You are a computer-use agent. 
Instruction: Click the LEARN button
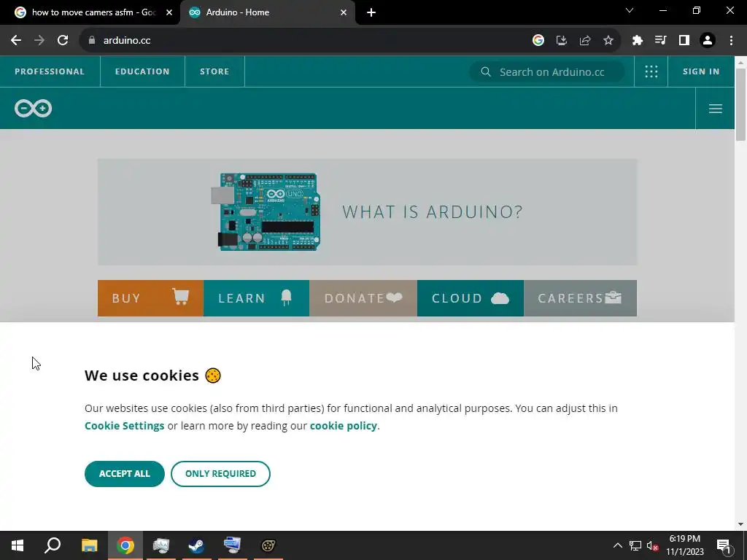tap(256, 298)
